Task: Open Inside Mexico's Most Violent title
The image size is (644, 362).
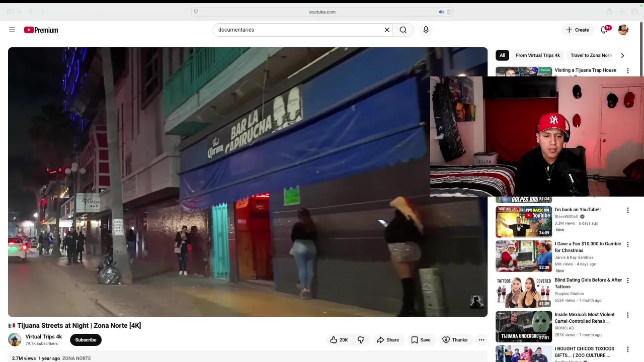Action: pos(585,318)
